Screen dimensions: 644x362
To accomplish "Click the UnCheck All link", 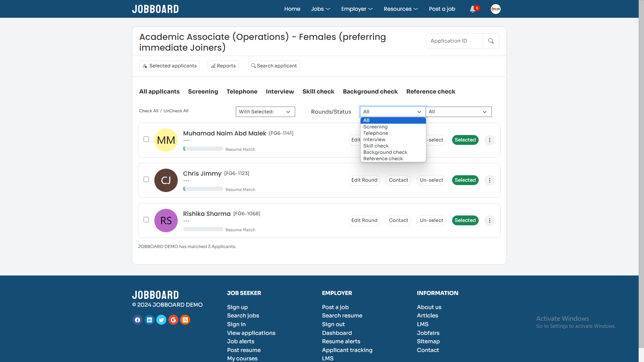I will click(x=176, y=111).
